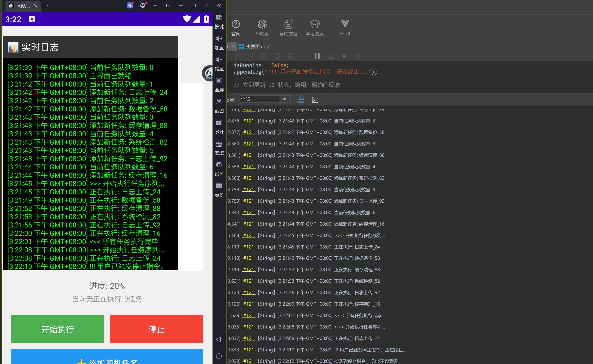
Task: Stop script with square toolbar button
Action: (x=303, y=56)
